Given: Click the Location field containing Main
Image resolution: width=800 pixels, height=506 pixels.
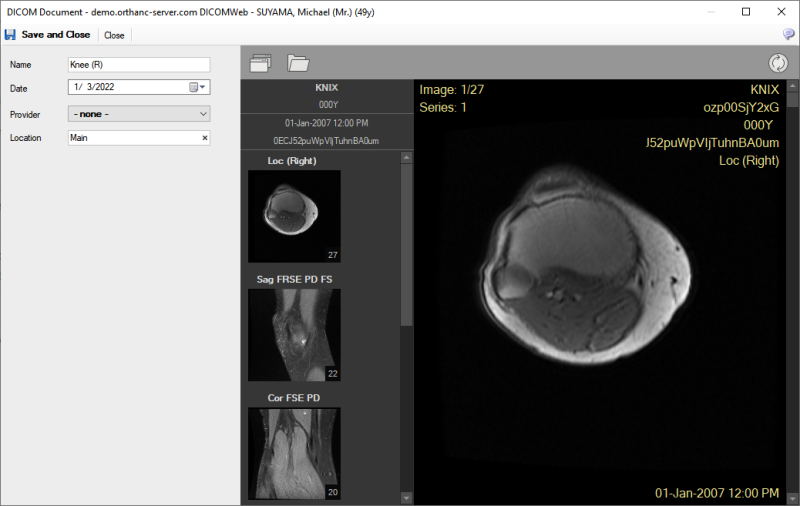Looking at the screenshot, I should [x=130, y=138].
